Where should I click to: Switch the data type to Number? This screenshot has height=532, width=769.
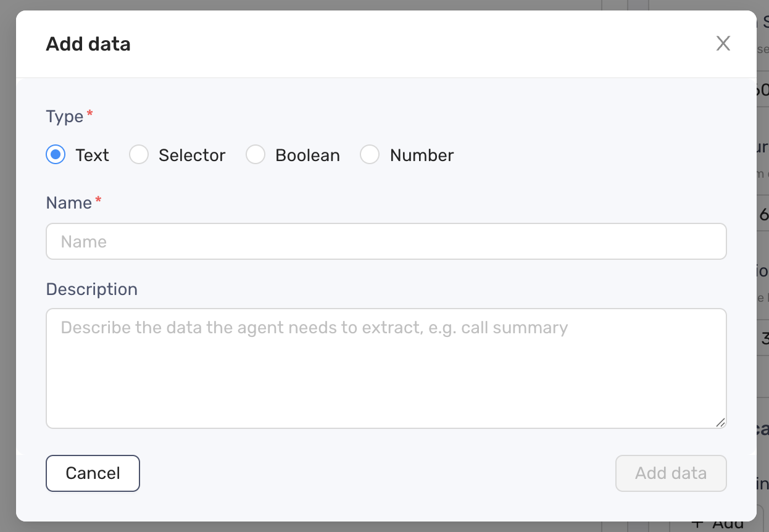pyautogui.click(x=370, y=155)
